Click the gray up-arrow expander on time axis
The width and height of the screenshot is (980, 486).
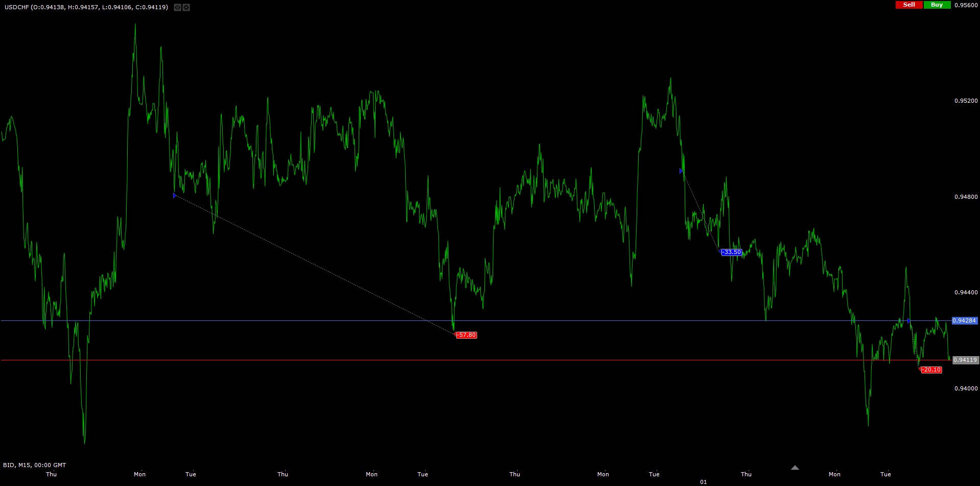(795, 468)
